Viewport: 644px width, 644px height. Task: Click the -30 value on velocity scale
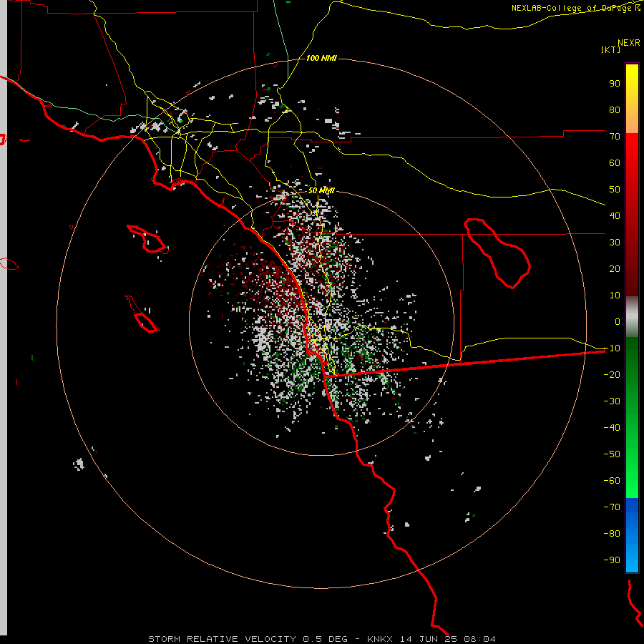(x=612, y=401)
